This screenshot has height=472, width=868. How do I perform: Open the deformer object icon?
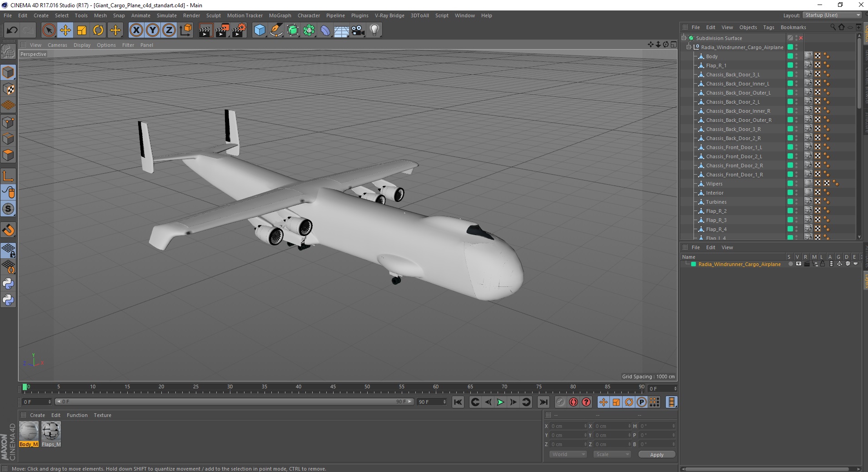(x=325, y=30)
